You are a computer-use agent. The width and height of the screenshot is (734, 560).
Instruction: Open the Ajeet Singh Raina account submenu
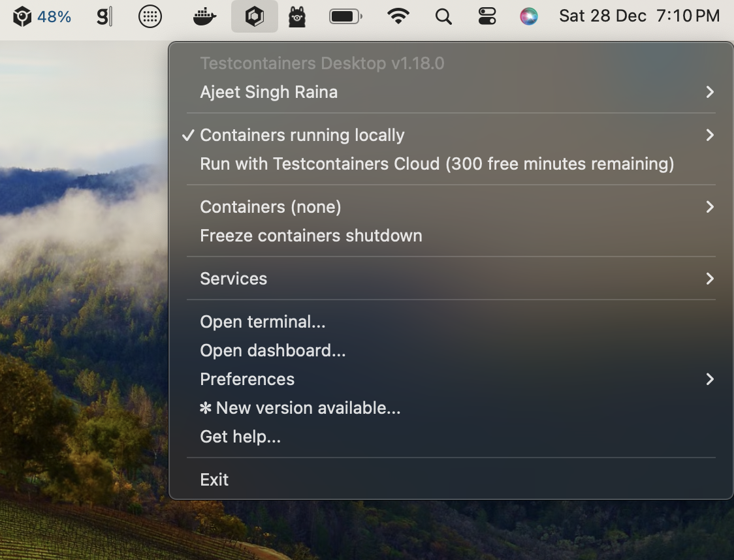[451, 92]
